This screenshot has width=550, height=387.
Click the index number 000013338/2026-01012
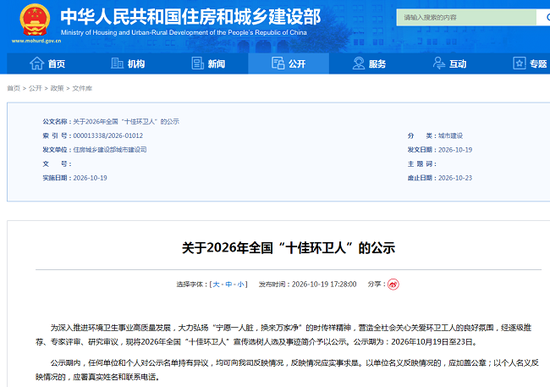(x=108, y=136)
